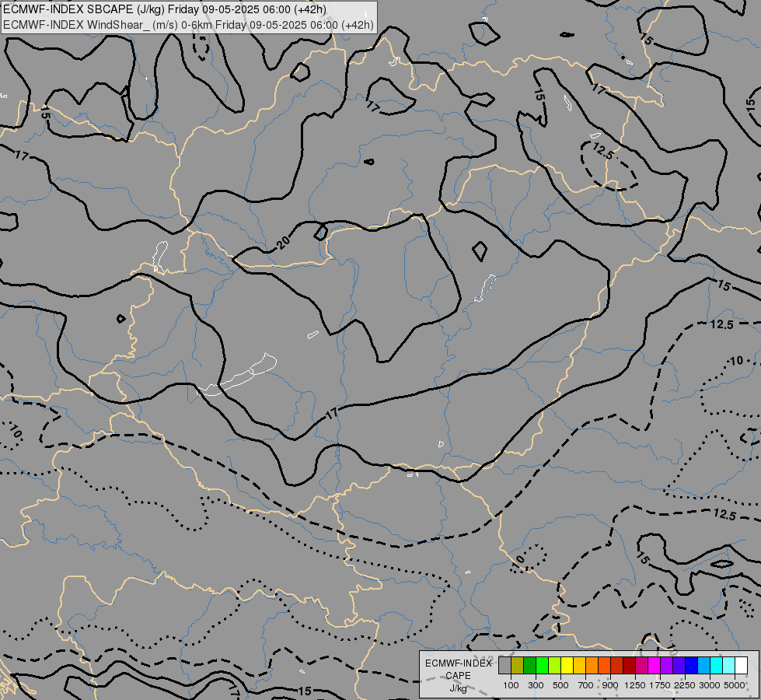
Task: Select the pale cyan swatch before the 5000 label
Action: (729, 665)
